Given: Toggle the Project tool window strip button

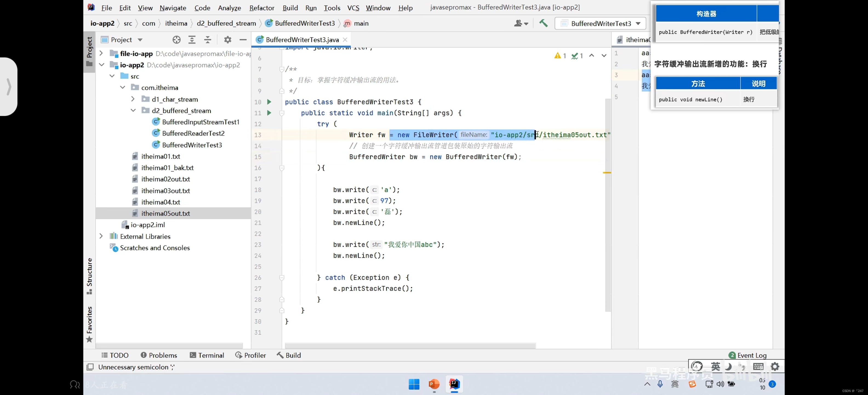Looking at the screenshot, I should click(89, 51).
